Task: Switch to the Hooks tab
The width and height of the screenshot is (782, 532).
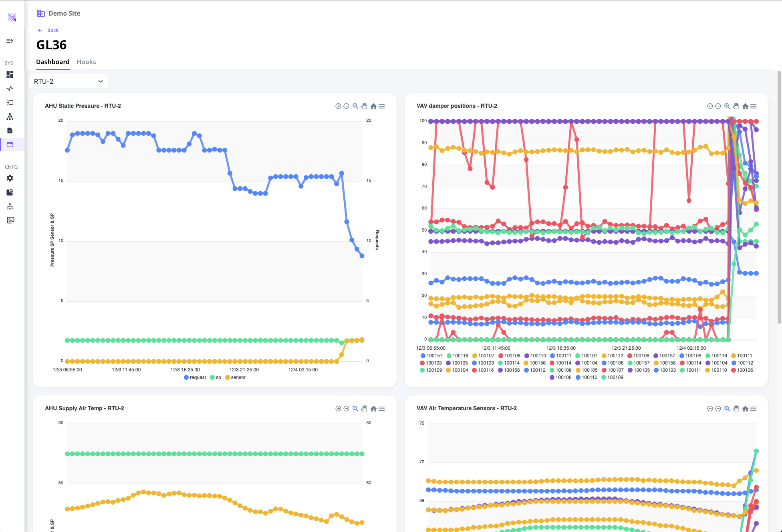Action: point(86,62)
